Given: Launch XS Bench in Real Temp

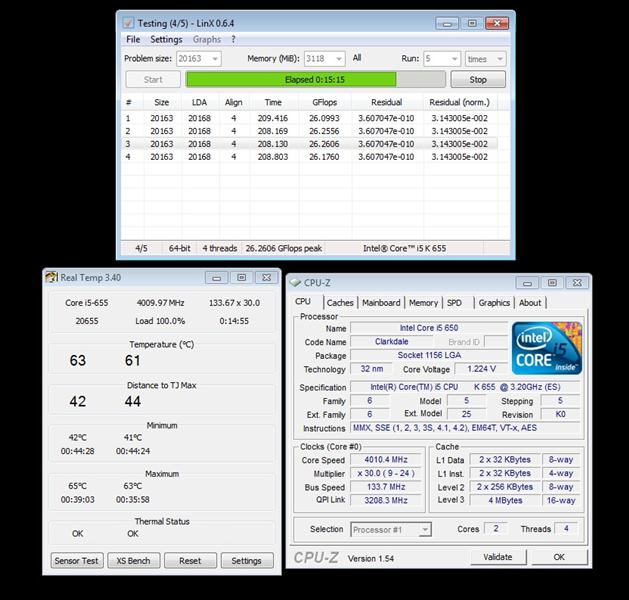Looking at the screenshot, I should [133, 561].
